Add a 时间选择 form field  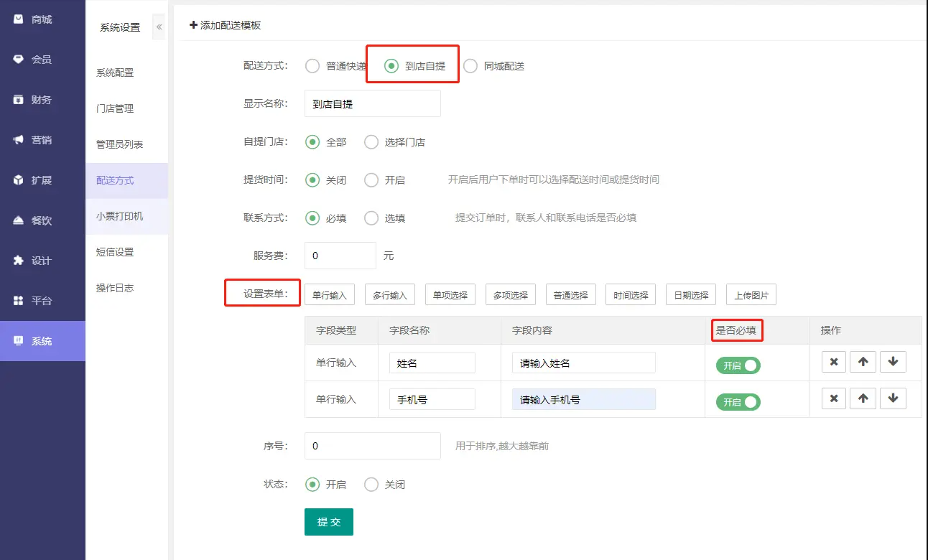pyautogui.click(x=631, y=295)
